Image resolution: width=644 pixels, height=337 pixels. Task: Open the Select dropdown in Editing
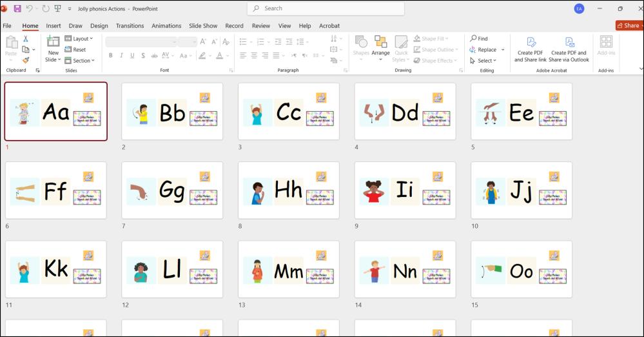483,61
